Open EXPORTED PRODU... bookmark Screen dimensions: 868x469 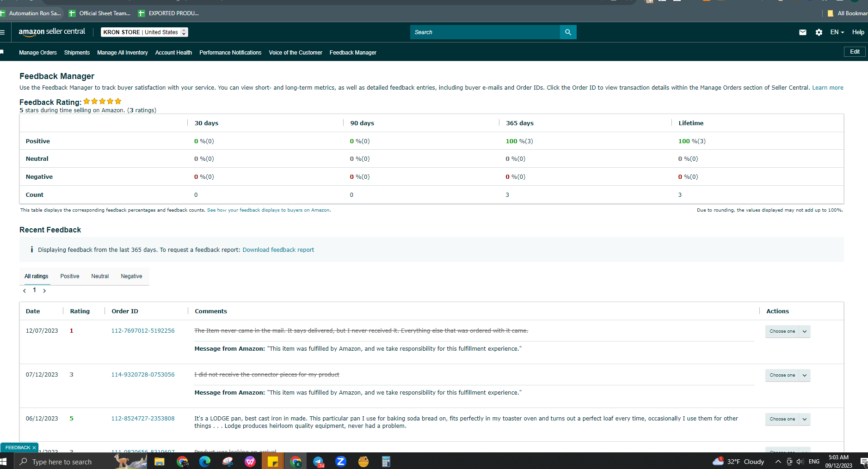169,13
